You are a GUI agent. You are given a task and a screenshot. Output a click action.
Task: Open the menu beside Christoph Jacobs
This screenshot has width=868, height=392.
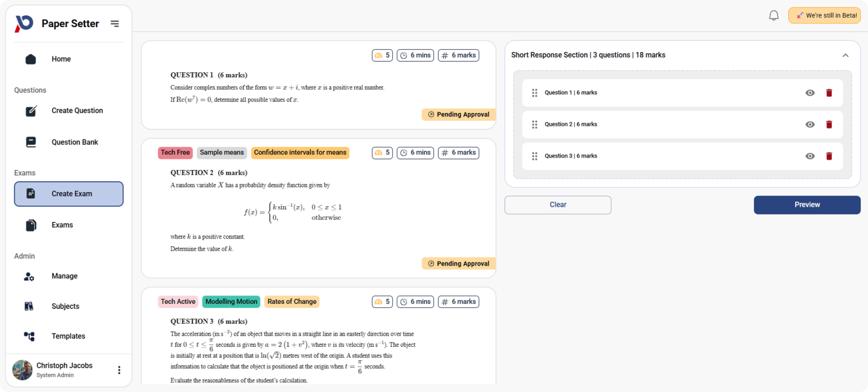pyautogui.click(x=119, y=369)
